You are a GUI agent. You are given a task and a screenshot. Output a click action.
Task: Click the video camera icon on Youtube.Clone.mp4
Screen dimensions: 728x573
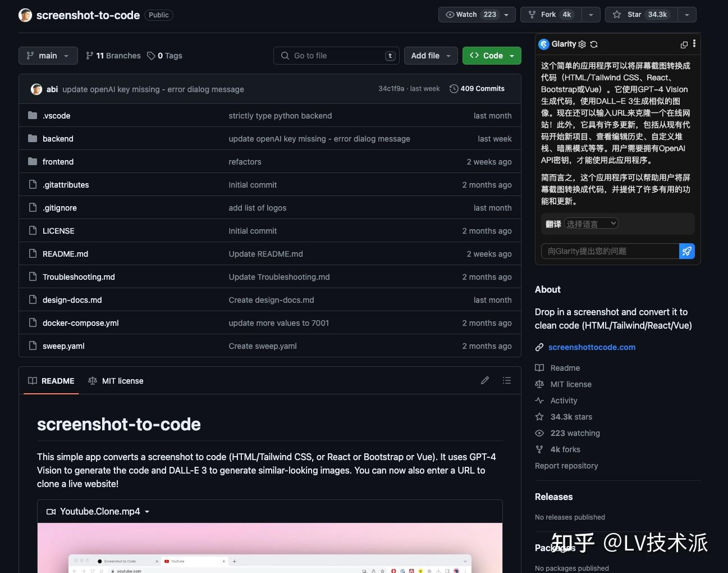[51, 511]
